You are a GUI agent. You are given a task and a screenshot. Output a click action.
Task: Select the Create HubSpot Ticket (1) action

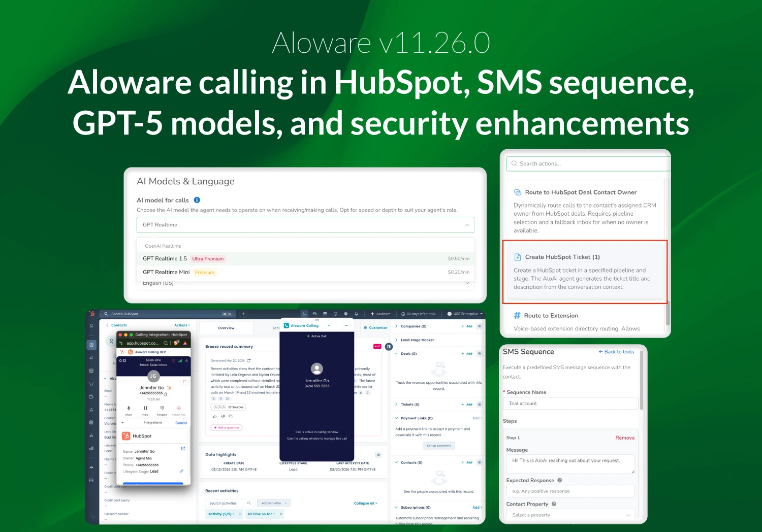585,272
